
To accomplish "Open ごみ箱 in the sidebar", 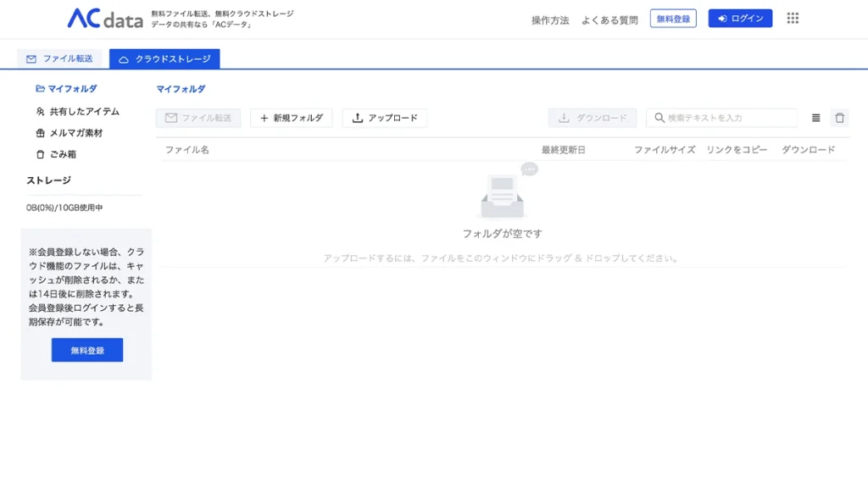I will [x=57, y=154].
